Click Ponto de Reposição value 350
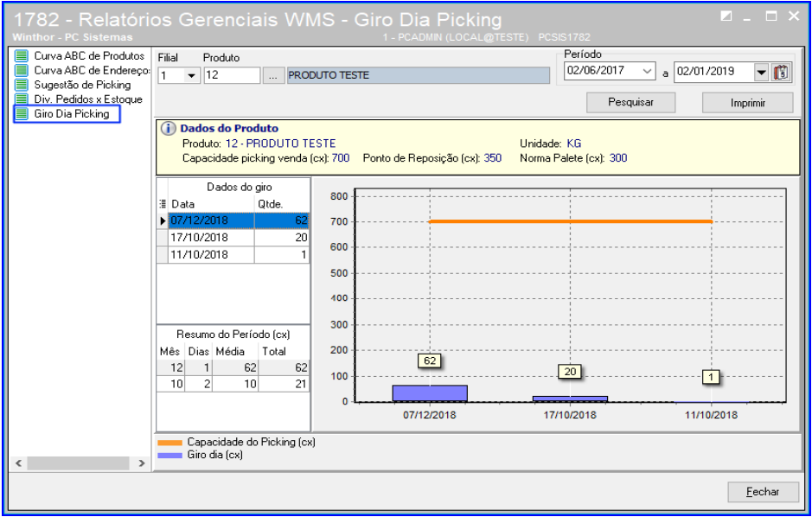Viewport: 812px width, 517px height. [493, 158]
